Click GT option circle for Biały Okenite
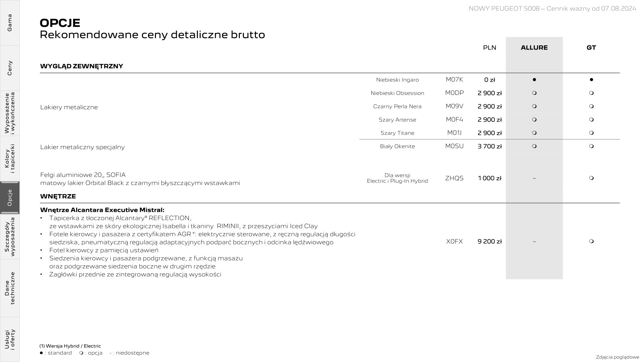This screenshot has height=362, width=644. tap(591, 146)
